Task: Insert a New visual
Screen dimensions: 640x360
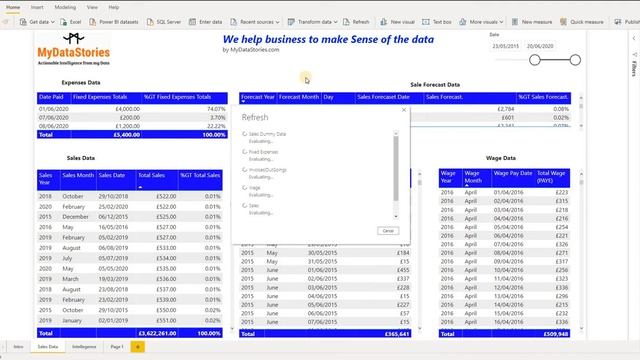Action: (x=397, y=22)
